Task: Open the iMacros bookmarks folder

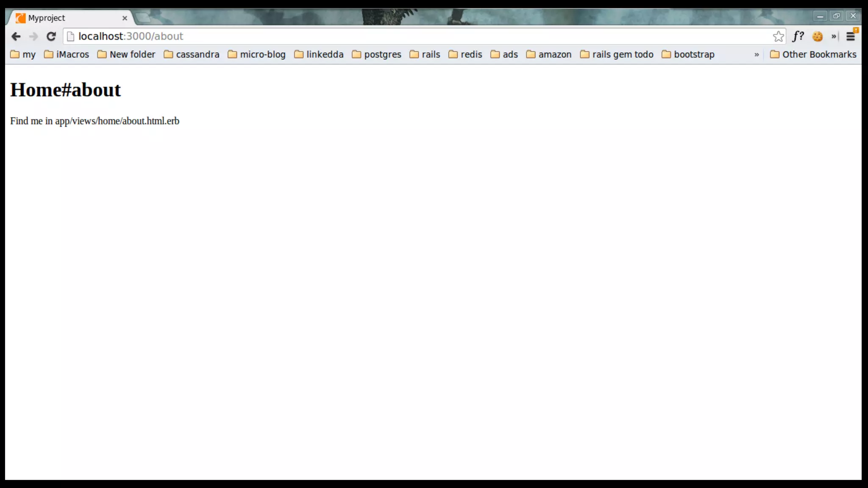Action: coord(67,55)
